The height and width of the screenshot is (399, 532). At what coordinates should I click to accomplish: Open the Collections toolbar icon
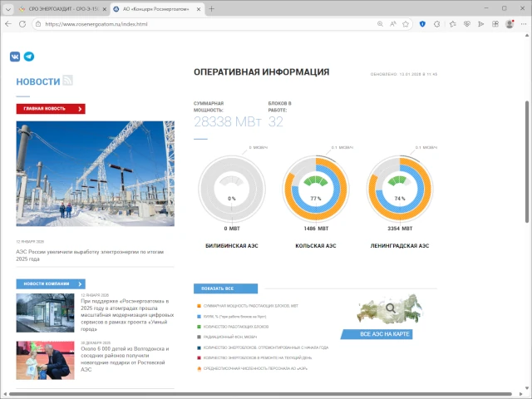coord(495,24)
